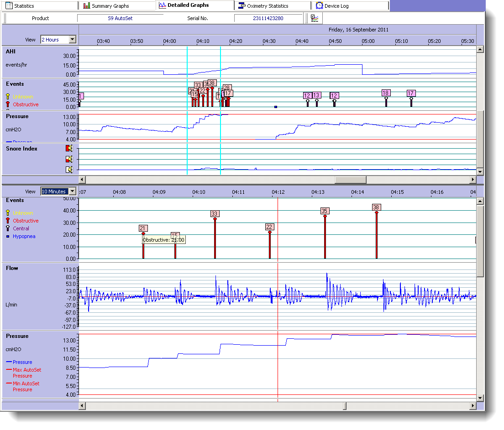Click the Flow graph title
The width and height of the screenshot is (504, 430).
(x=12, y=268)
